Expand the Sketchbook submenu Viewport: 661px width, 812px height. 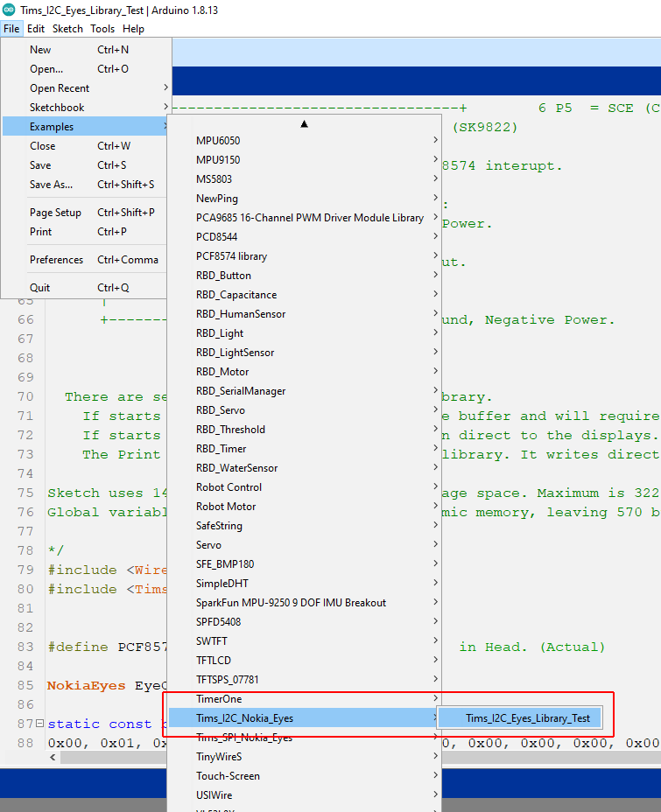(86, 108)
